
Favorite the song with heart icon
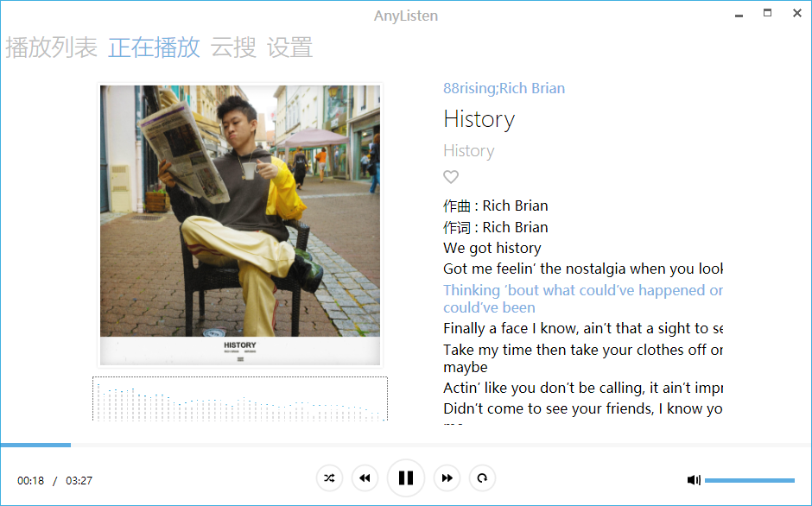pyautogui.click(x=451, y=177)
